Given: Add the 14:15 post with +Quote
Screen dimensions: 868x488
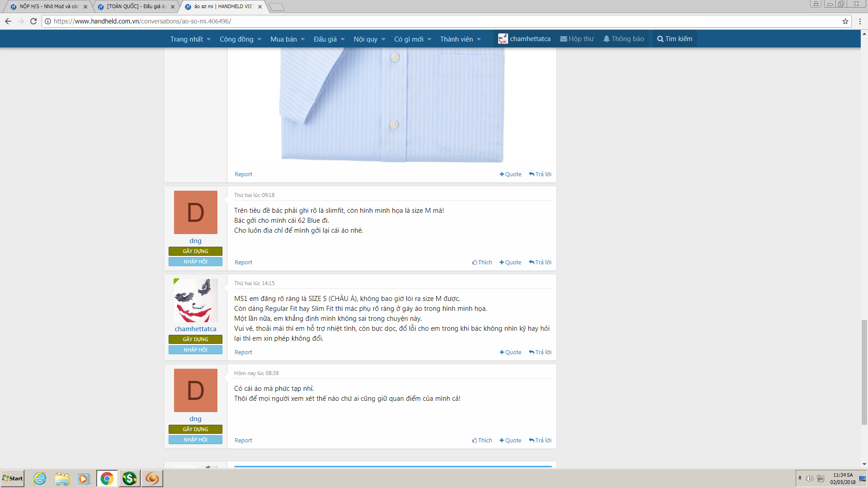Looking at the screenshot, I should coord(510,352).
